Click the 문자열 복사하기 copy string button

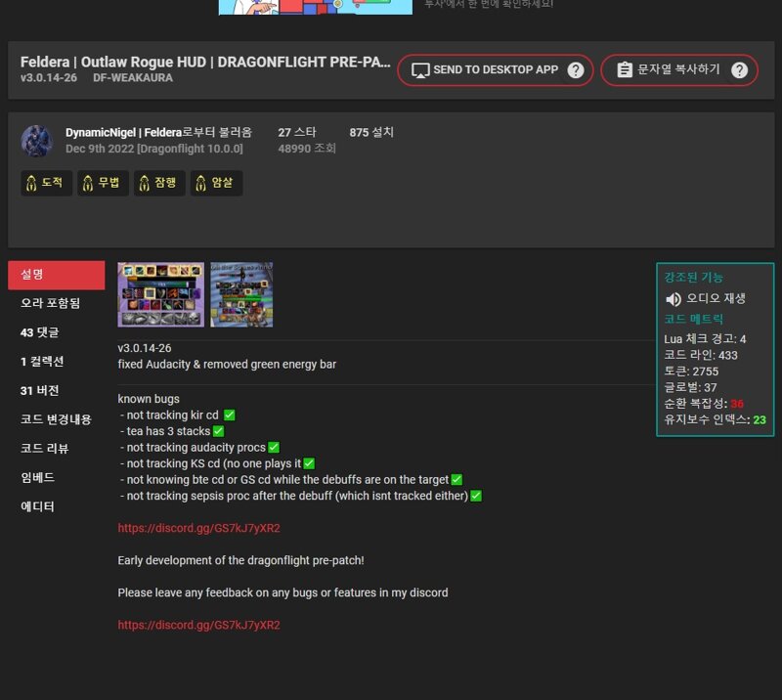(x=679, y=70)
